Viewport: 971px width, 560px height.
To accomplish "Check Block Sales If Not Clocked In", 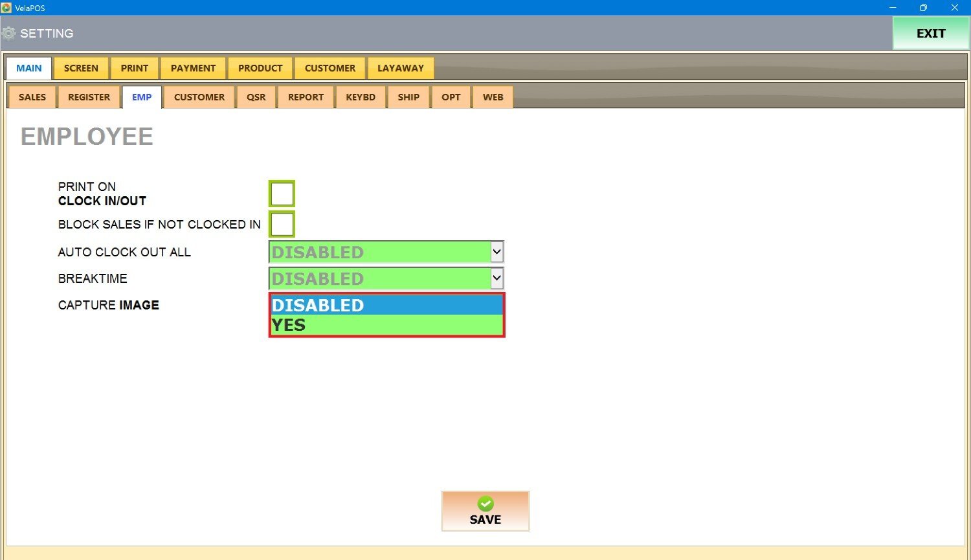I will click(x=282, y=224).
